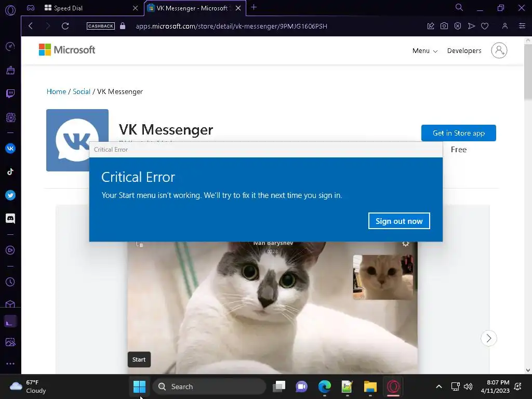Go to Social breadcrumb link

pyautogui.click(x=82, y=91)
